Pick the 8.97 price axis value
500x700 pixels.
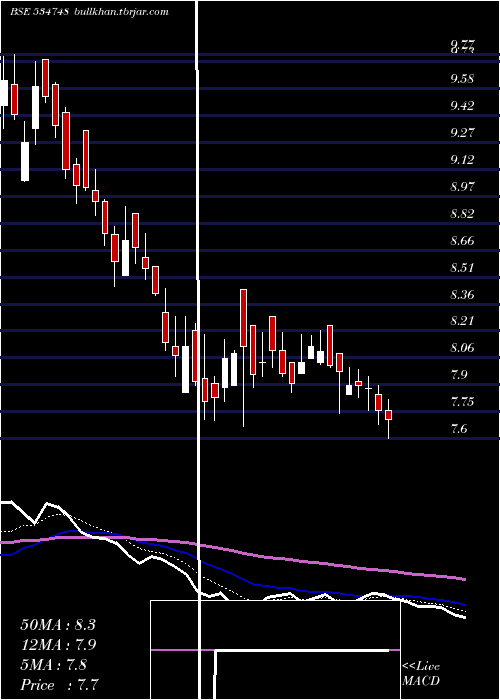[x=462, y=186]
